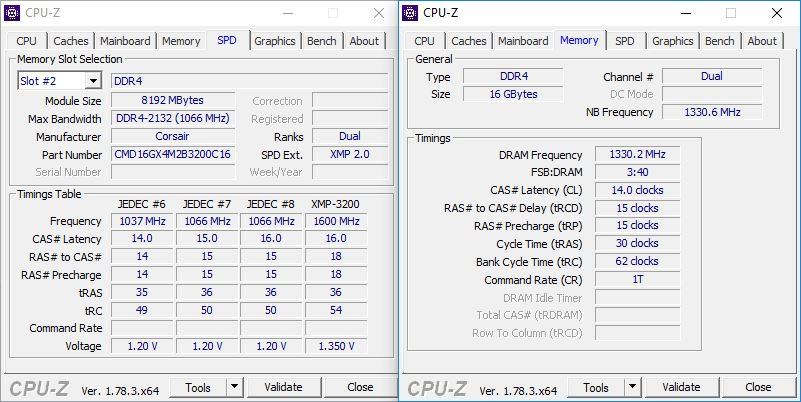The height and width of the screenshot is (402, 801).
Task: Select SPD tab in left window
Action: pos(227,40)
